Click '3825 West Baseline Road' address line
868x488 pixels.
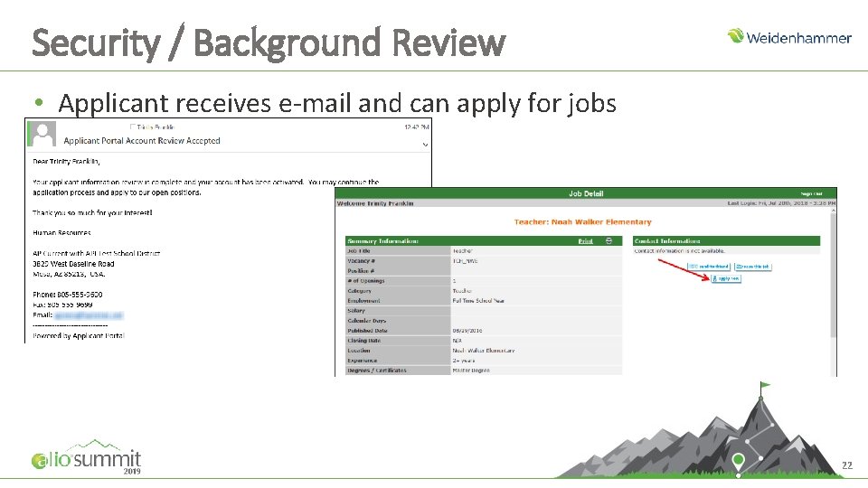coord(73,264)
